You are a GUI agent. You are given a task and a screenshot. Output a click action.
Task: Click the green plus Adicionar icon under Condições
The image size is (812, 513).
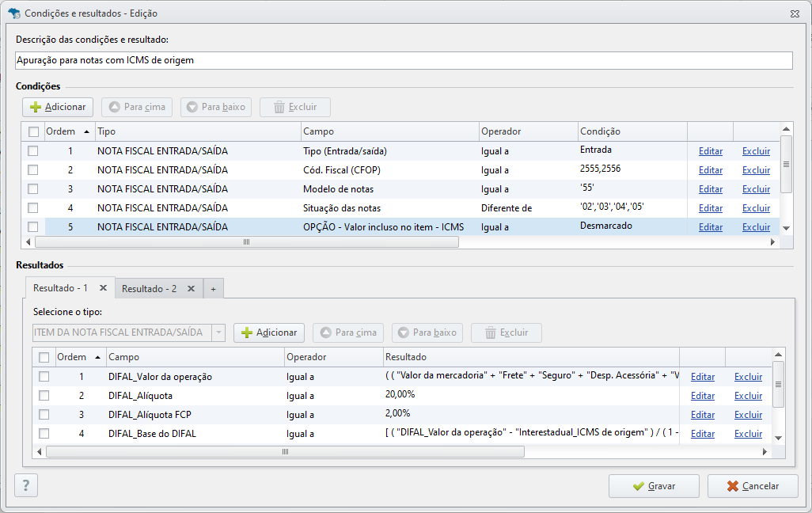click(x=36, y=107)
